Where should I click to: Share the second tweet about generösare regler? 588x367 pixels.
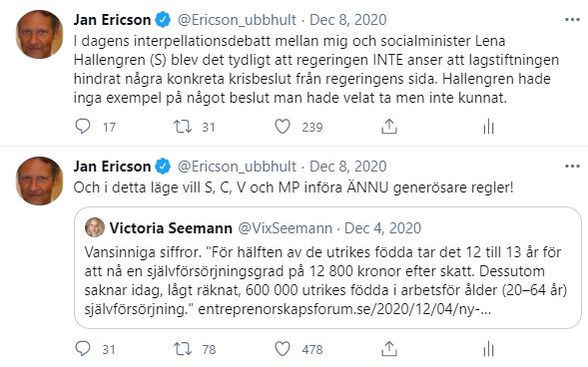389,349
